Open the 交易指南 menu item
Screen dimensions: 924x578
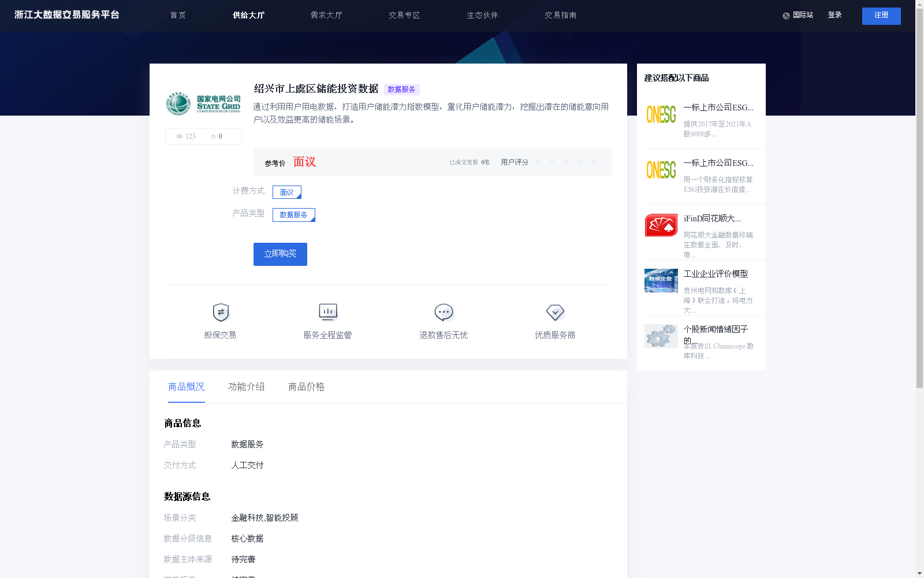pos(560,16)
